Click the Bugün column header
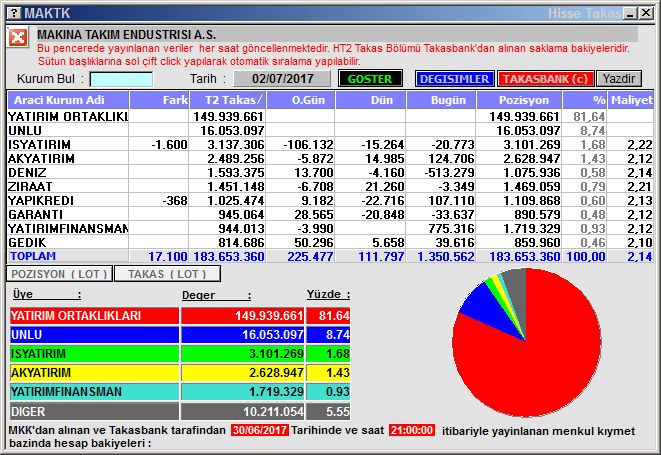This screenshot has height=455, width=661. (441, 100)
